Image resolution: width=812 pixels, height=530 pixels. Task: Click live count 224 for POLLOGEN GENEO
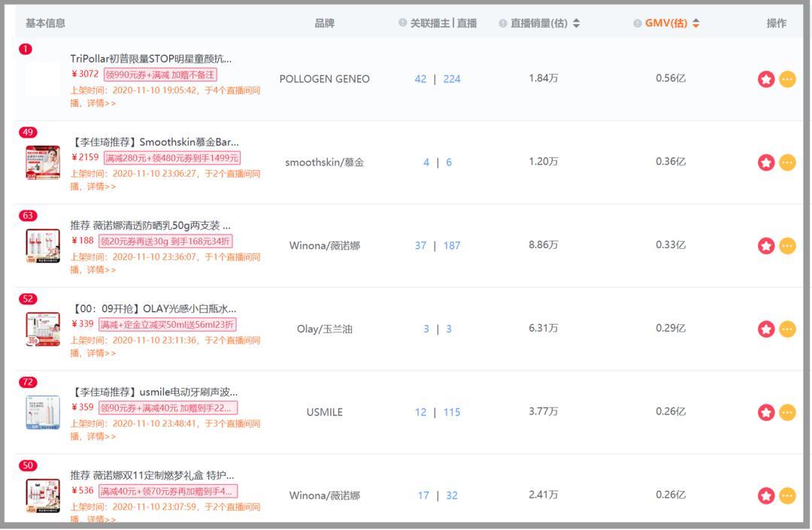[452, 79]
